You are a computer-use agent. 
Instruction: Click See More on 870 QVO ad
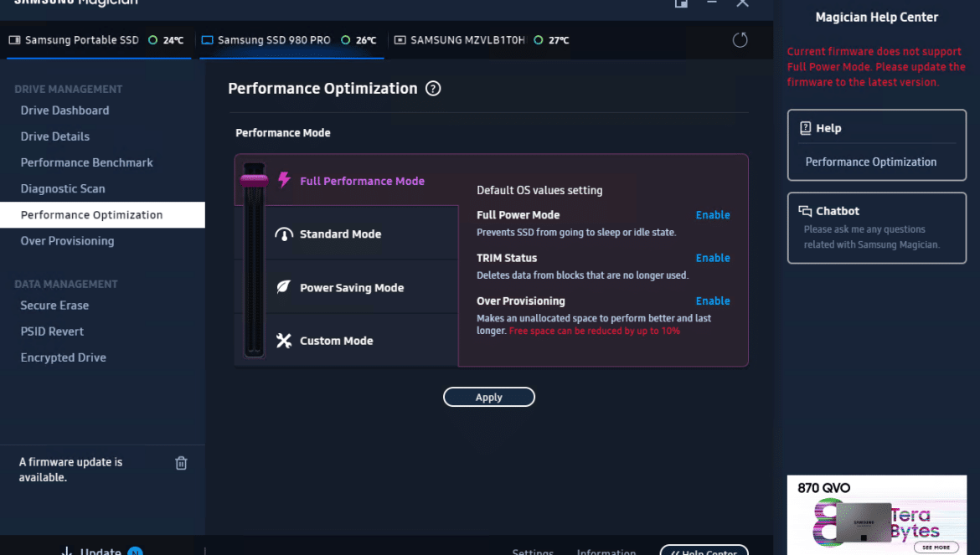(936, 547)
